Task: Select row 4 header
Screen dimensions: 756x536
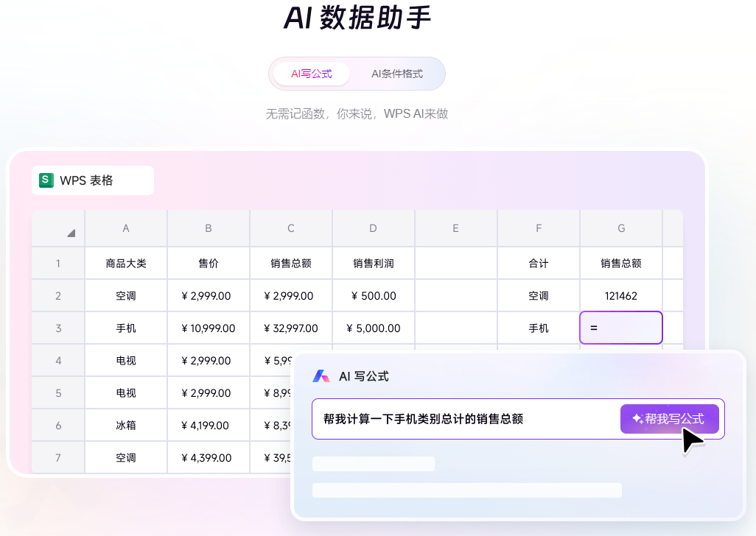Action: (x=58, y=361)
